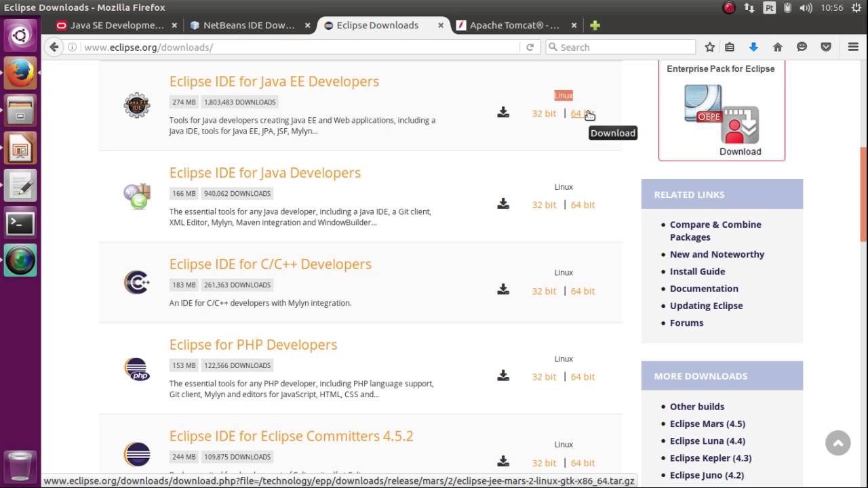
Task: Open a new tab with plus icon
Action: coord(595,25)
